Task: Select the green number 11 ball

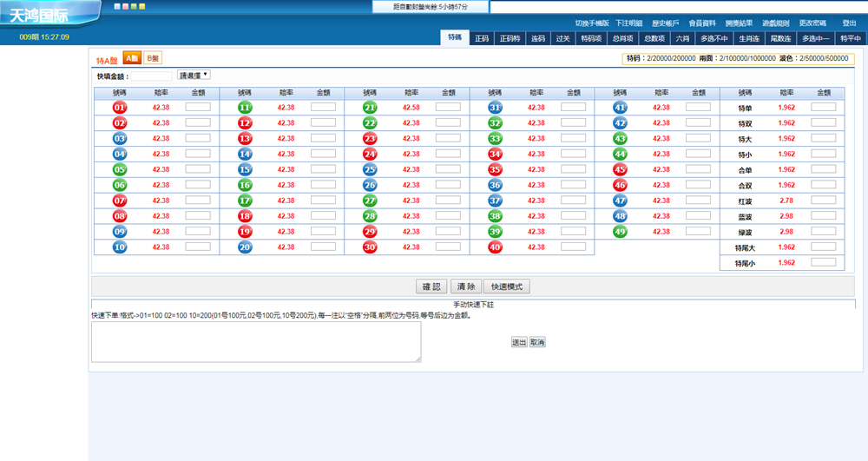Action: click(245, 108)
